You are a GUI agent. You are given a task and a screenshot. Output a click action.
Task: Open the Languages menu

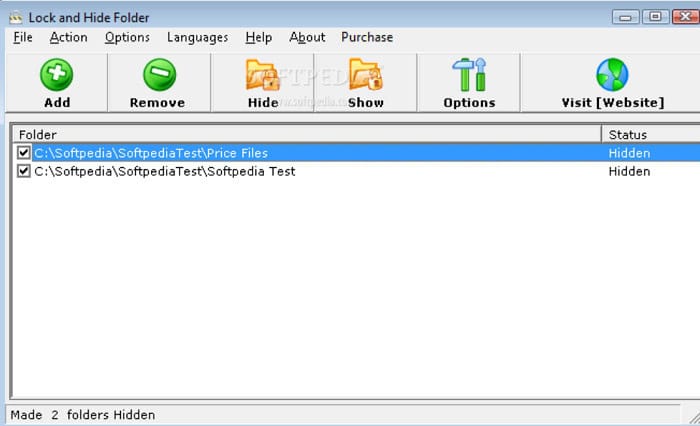click(197, 38)
